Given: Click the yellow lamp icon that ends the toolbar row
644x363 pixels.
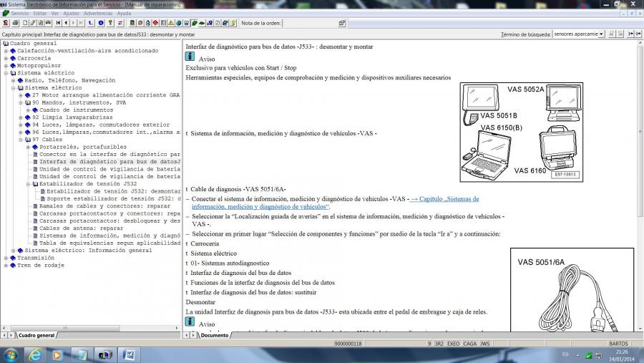Looking at the screenshot, I should [233, 23].
